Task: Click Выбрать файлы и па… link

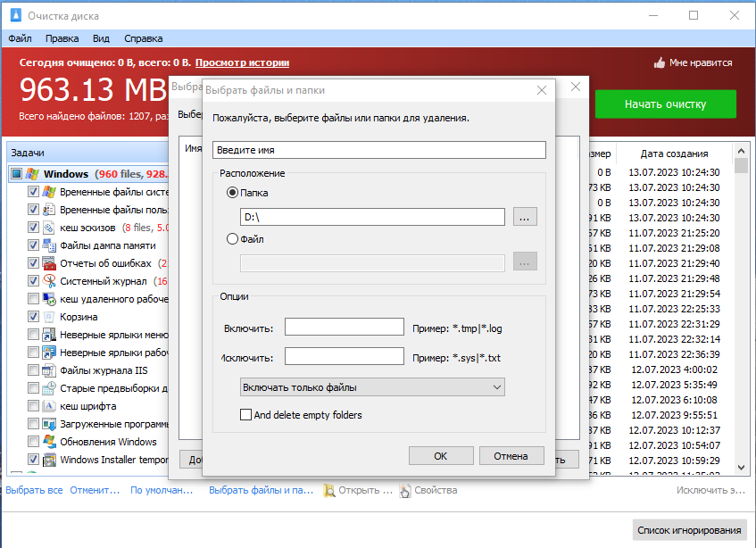Action: pyautogui.click(x=261, y=490)
